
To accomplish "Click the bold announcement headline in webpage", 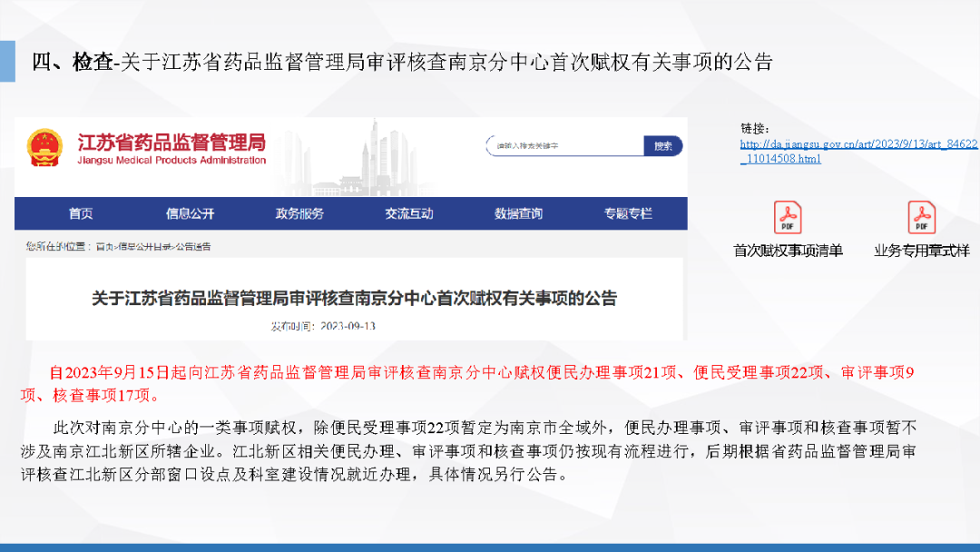I will 355,298.
